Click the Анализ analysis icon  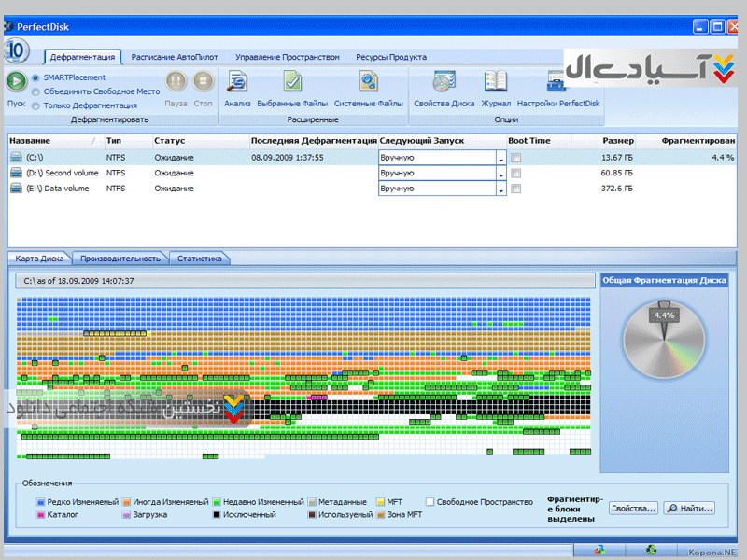(237, 82)
